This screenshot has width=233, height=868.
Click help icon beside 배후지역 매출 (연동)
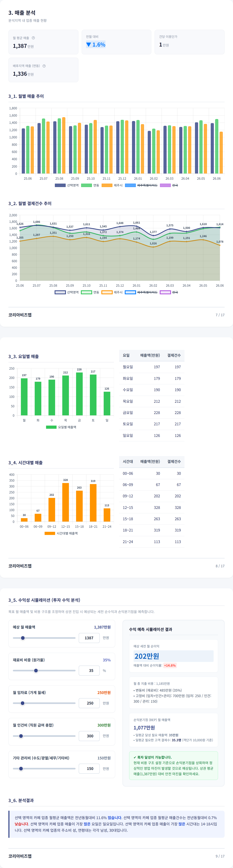tap(44, 66)
